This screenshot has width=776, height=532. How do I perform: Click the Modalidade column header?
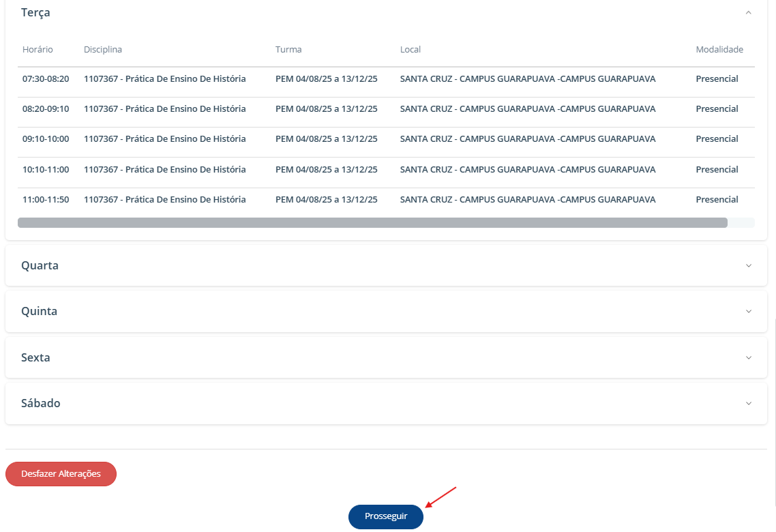pos(719,50)
